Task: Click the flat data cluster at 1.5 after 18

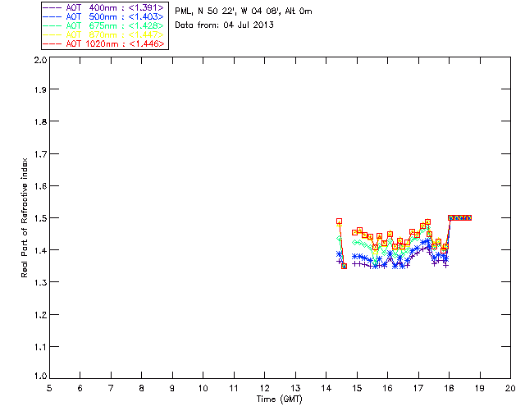Action: coord(459,217)
